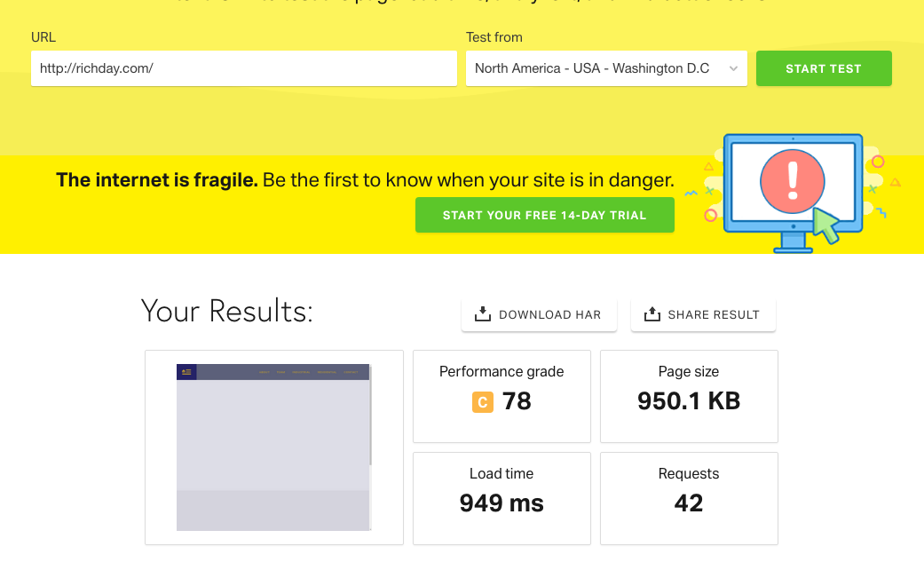Click the Requests count 42
The width and height of the screenshot is (924, 562).
(689, 503)
